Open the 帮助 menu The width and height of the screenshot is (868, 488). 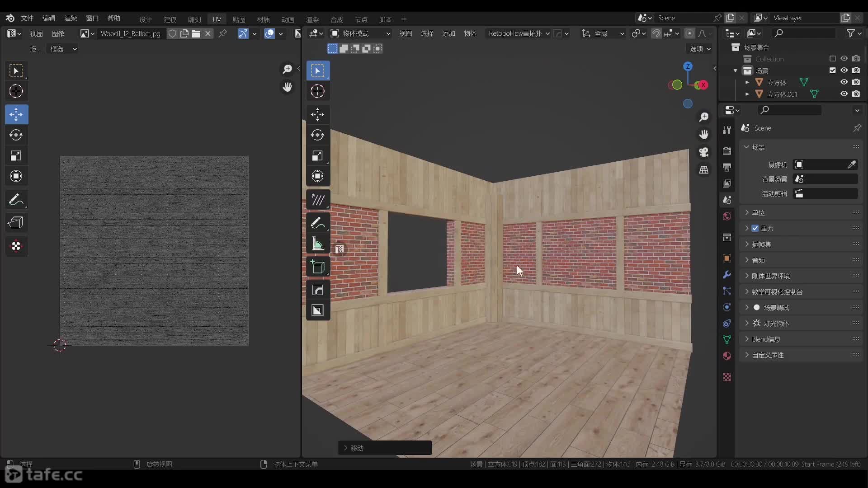tap(114, 18)
